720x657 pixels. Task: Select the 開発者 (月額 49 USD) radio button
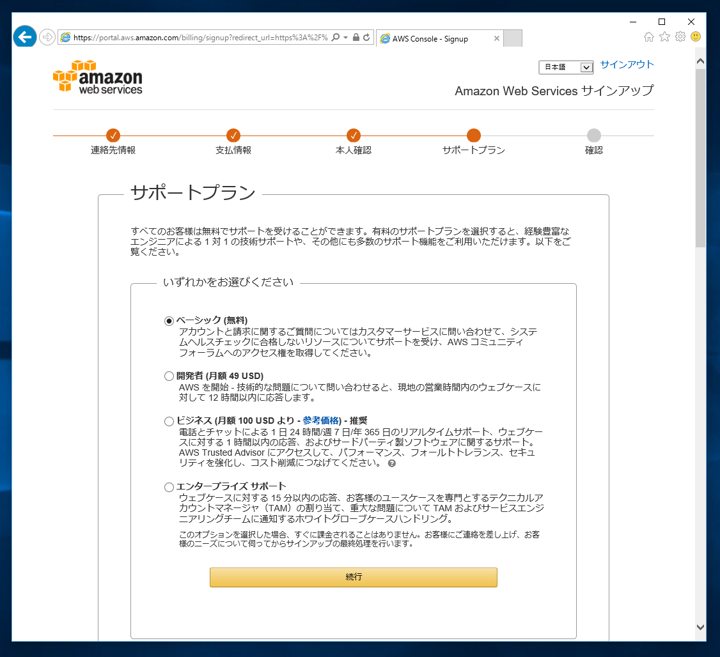point(169,376)
